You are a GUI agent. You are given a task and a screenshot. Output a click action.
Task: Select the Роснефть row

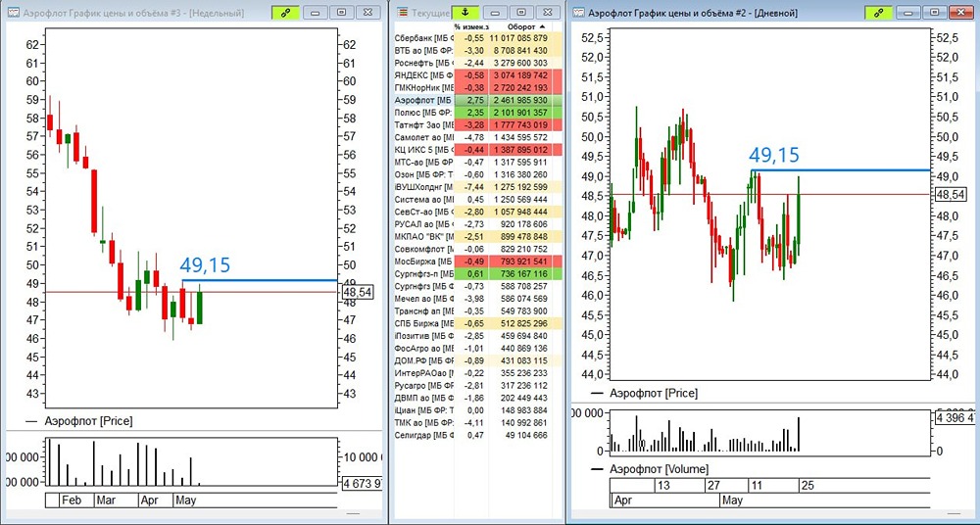(476, 63)
